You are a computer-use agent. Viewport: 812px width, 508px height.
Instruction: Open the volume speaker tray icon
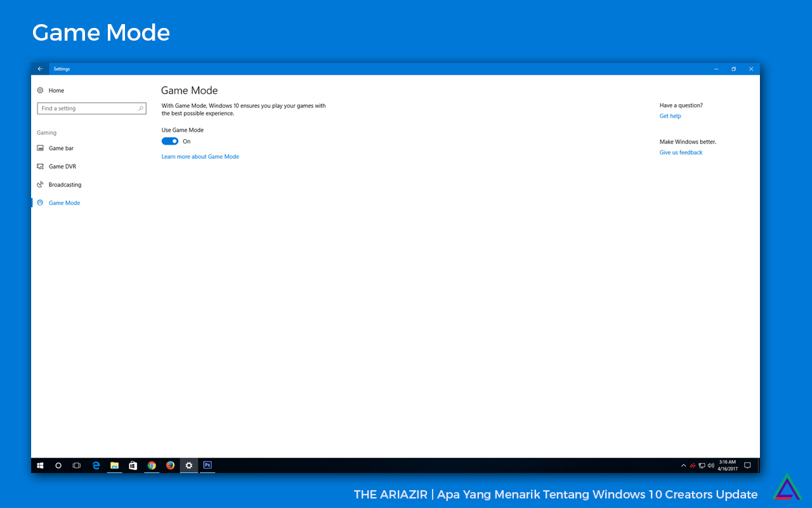pyautogui.click(x=710, y=465)
